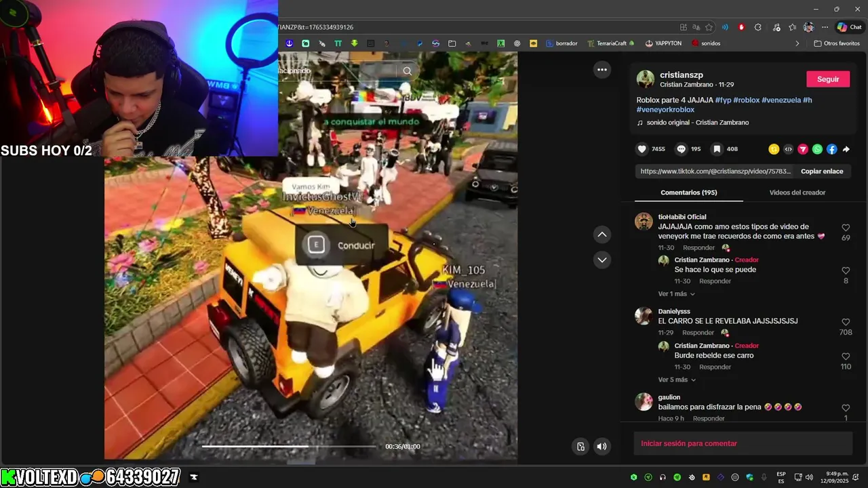The height and width of the screenshot is (488, 868).
Task: Open browser settings three-dot menu
Action: click(825, 27)
